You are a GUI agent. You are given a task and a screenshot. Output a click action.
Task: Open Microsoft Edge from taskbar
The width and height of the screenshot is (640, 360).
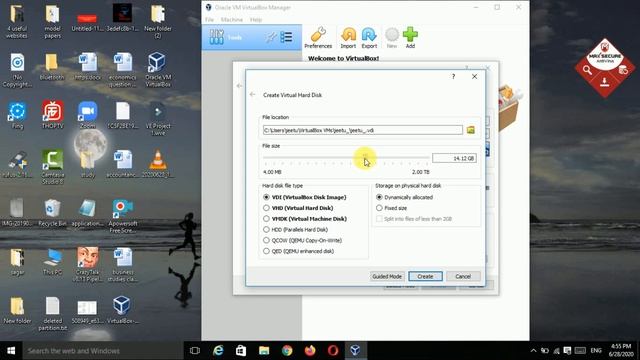(218, 350)
